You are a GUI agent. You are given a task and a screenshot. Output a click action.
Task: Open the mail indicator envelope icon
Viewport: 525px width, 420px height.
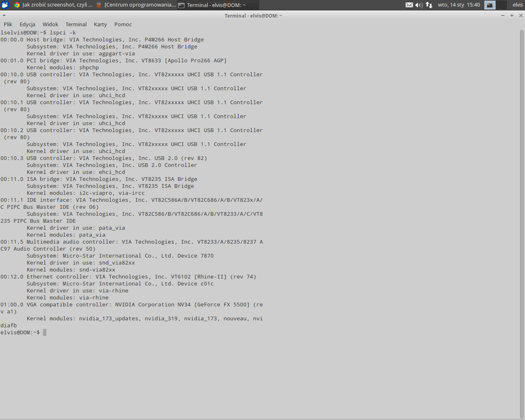pos(409,5)
